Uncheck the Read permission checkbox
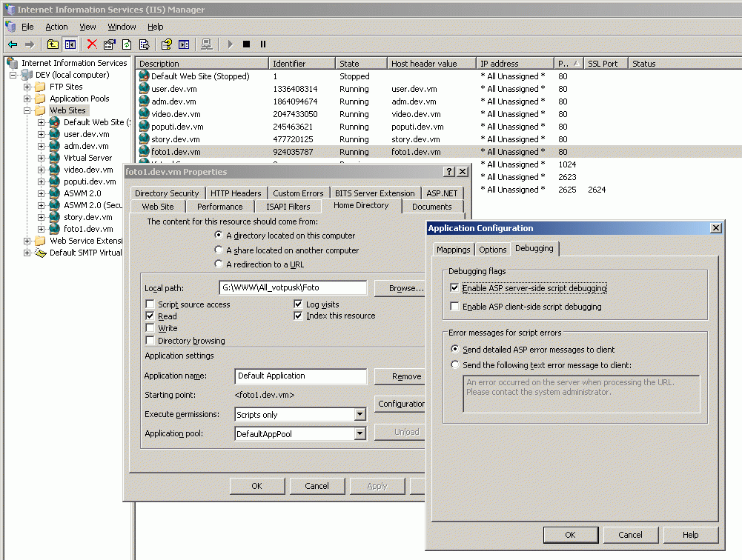 click(150, 316)
